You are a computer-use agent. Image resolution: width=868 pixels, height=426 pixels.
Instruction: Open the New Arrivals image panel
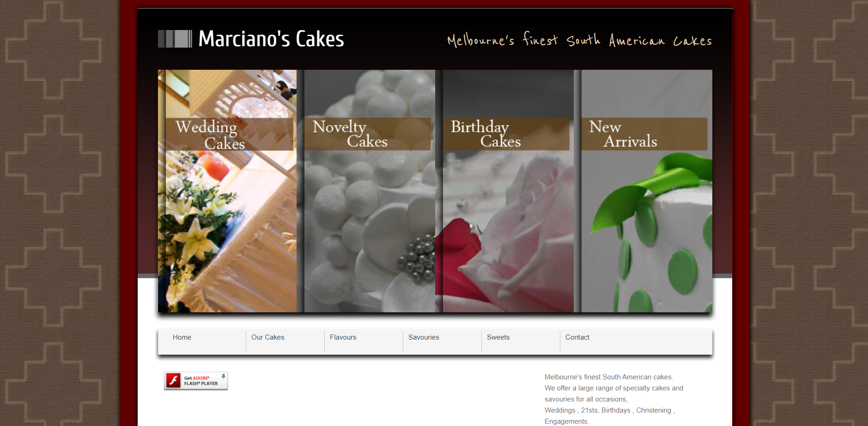pos(647,191)
